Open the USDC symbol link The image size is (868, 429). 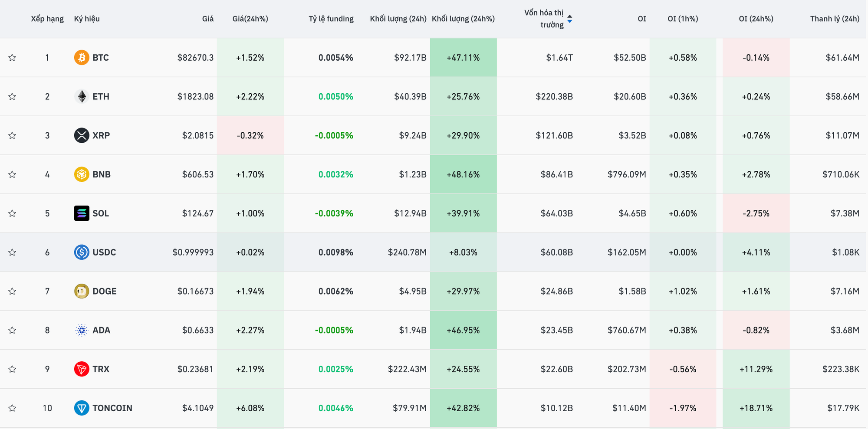104,252
